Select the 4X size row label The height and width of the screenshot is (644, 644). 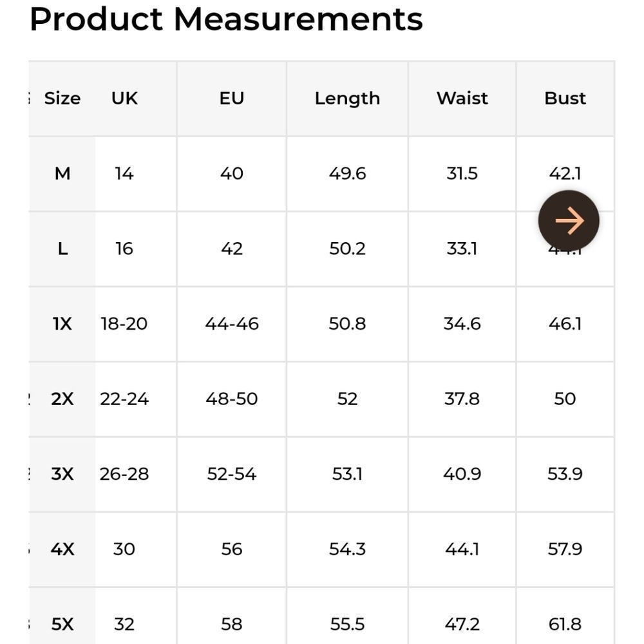pyautogui.click(x=62, y=549)
